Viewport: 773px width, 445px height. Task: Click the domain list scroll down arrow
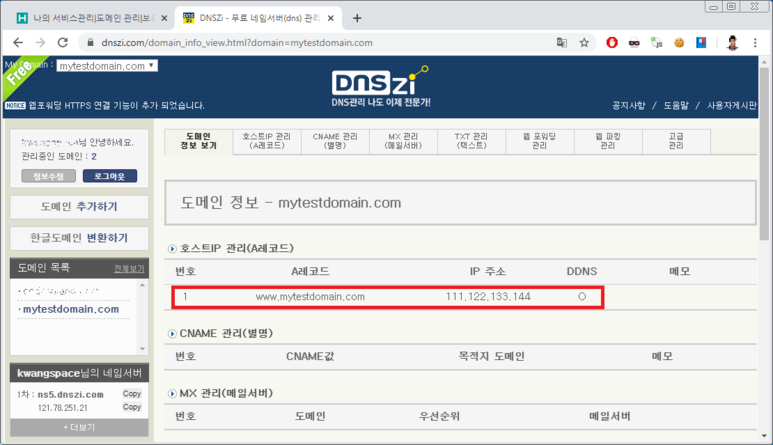coord(142,349)
